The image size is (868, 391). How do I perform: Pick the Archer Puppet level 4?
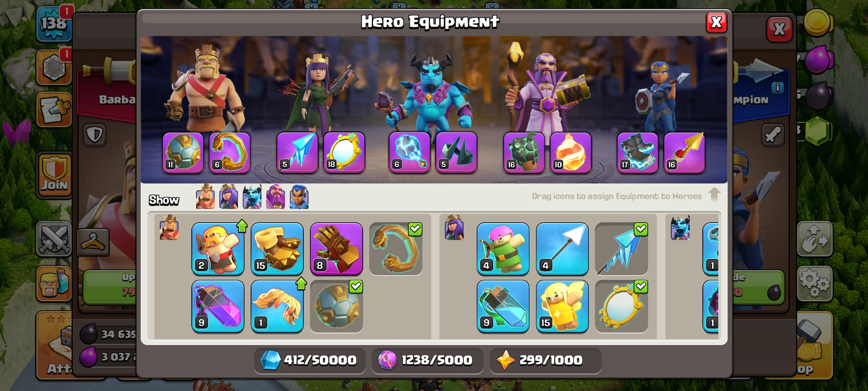tap(503, 249)
